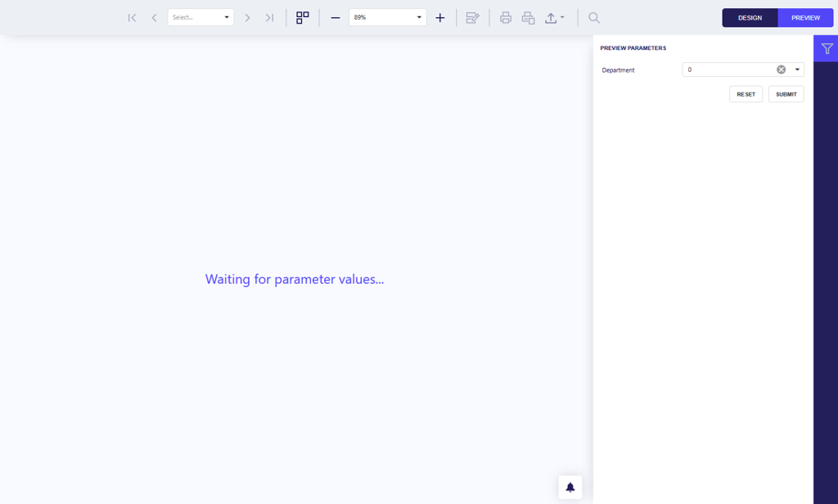Click the Submit button
The height and width of the screenshot is (504, 838).
(x=786, y=94)
